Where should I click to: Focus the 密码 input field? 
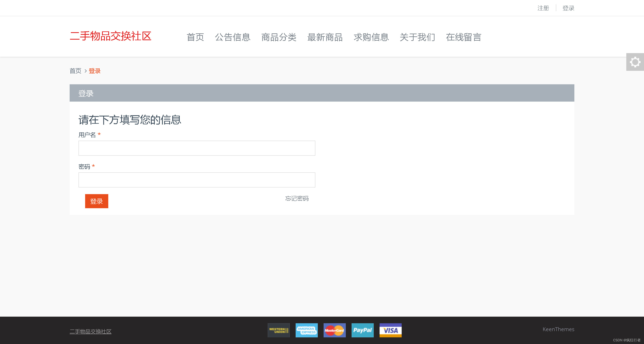click(197, 180)
